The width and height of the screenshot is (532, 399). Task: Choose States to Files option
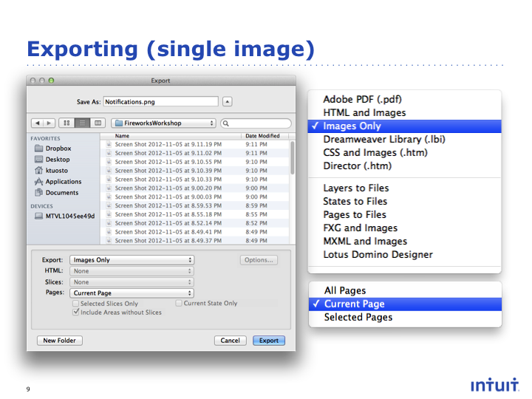coord(404,201)
